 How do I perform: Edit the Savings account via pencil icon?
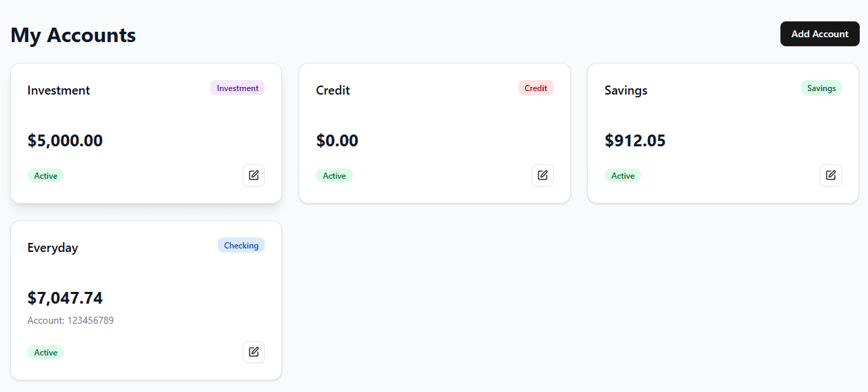pos(831,175)
